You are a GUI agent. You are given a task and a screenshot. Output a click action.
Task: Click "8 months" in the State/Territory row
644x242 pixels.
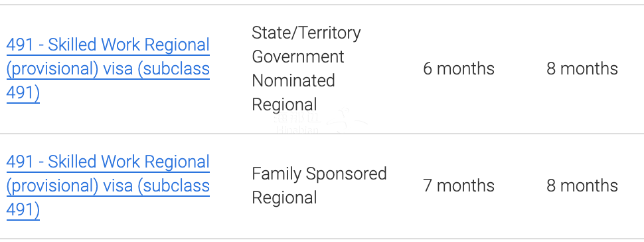[x=582, y=68]
